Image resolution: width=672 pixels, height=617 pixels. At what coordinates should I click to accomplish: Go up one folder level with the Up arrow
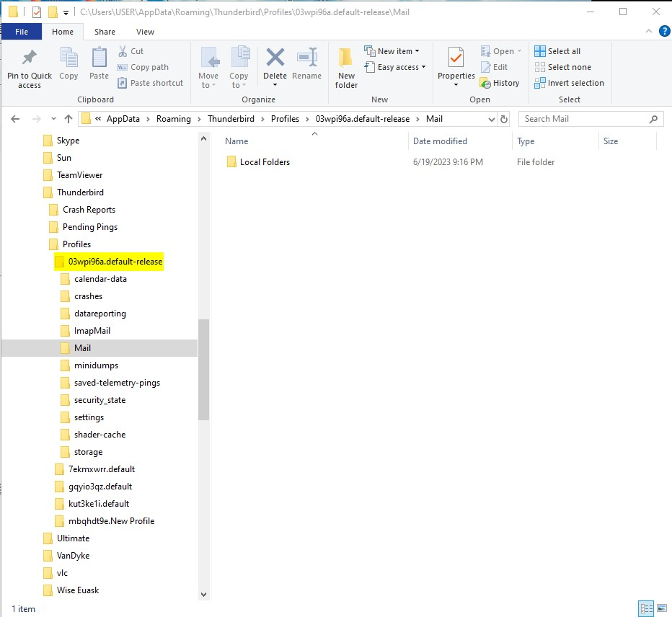coord(68,119)
